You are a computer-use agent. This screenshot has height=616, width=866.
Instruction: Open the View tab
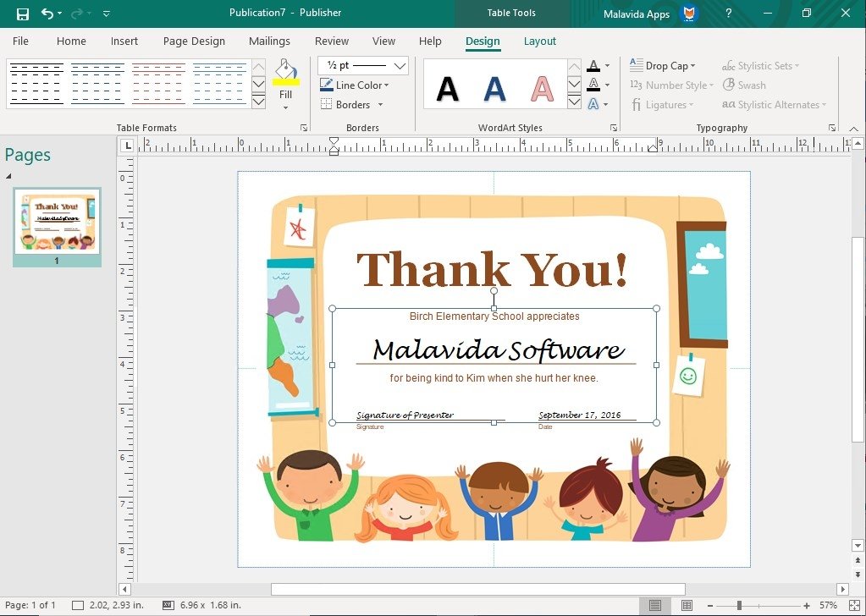coord(383,41)
